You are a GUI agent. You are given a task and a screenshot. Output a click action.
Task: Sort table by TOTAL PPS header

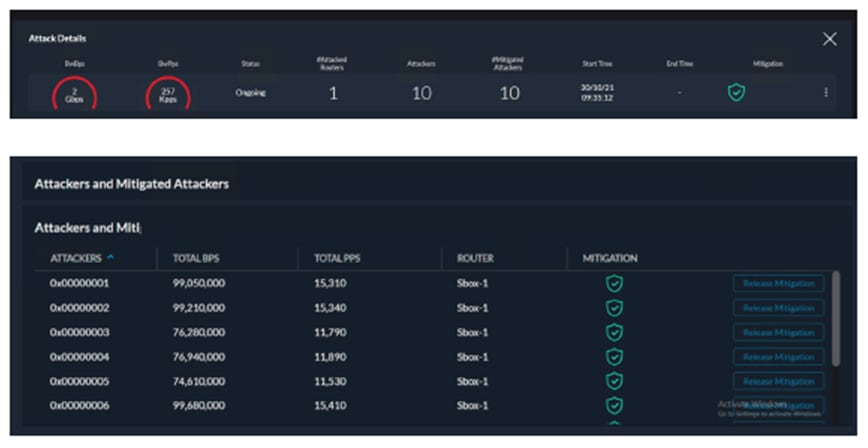point(337,258)
